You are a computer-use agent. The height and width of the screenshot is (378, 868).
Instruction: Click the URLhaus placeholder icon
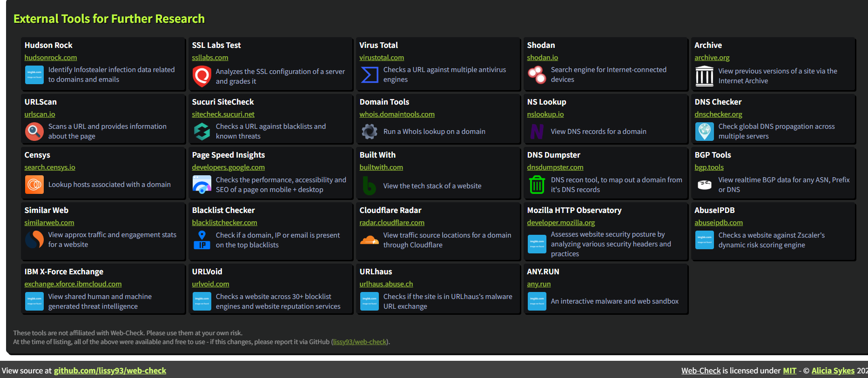tap(370, 301)
